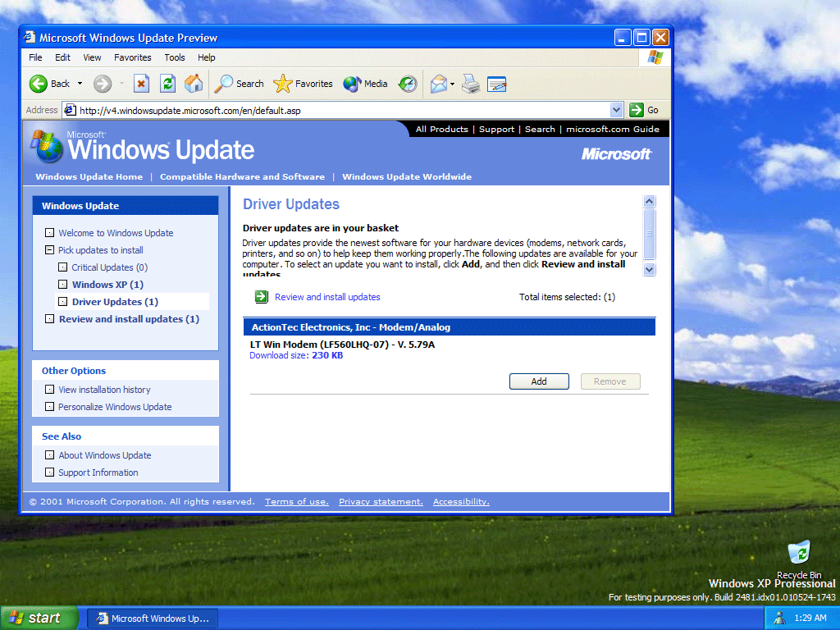Open the Back button history dropdown arrow
The height and width of the screenshot is (630, 840).
click(x=80, y=84)
